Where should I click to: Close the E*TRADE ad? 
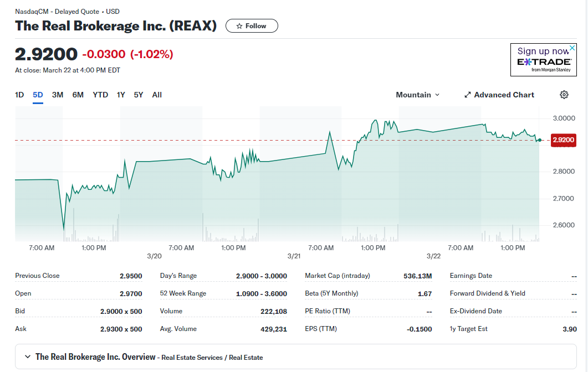pyautogui.click(x=572, y=48)
